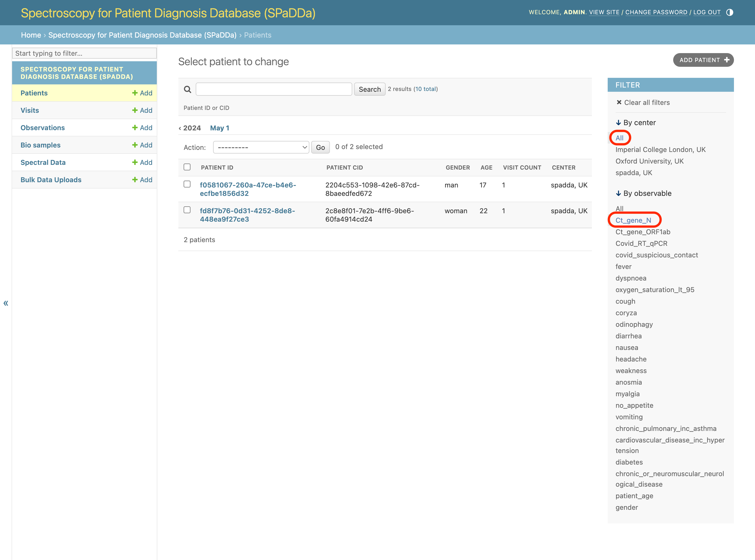The width and height of the screenshot is (755, 560).
Task: Click the plus Add icon for Bulk Data Uploads
Action: click(135, 180)
